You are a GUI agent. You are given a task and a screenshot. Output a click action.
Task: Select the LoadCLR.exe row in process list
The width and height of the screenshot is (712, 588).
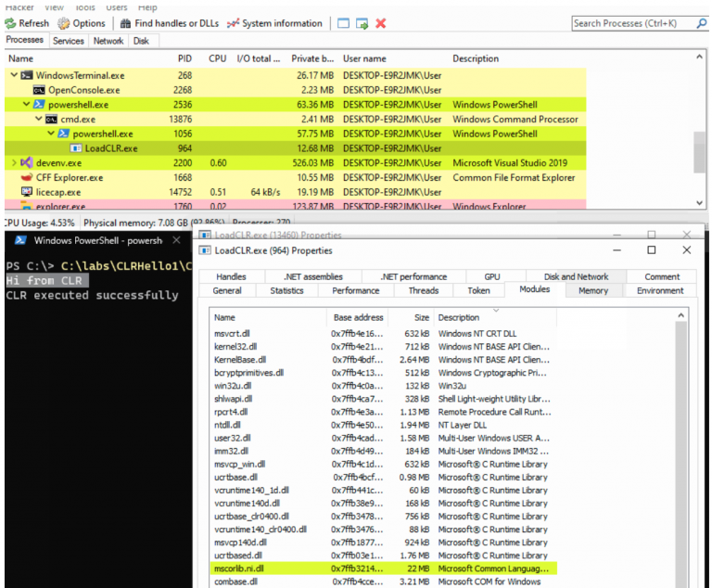click(x=295, y=148)
